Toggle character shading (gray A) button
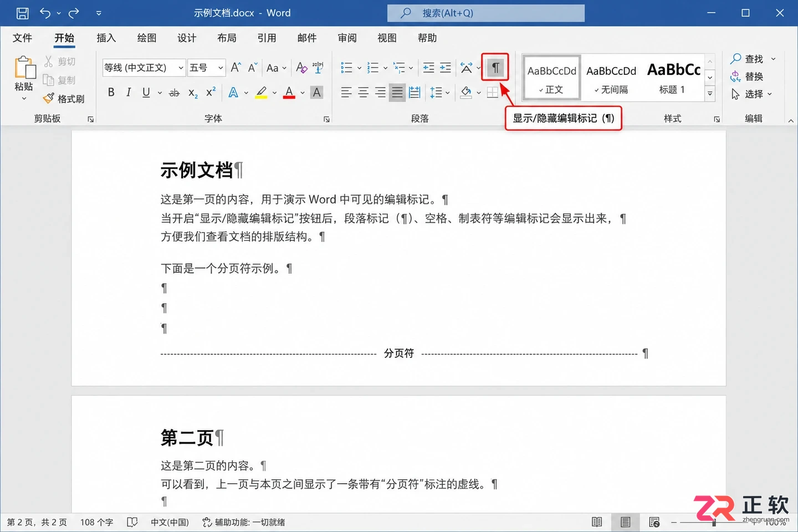This screenshot has height=532, width=798. click(x=316, y=93)
